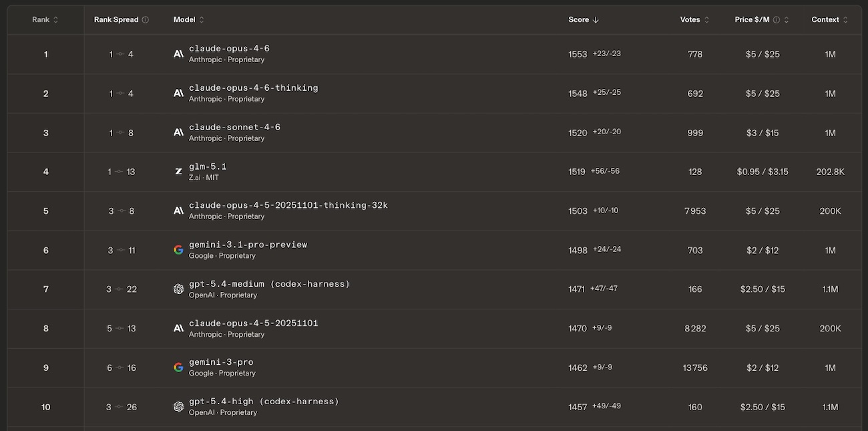Open the claude-sonnet-4-6 model entry
The width and height of the screenshot is (868, 431).
tap(234, 128)
